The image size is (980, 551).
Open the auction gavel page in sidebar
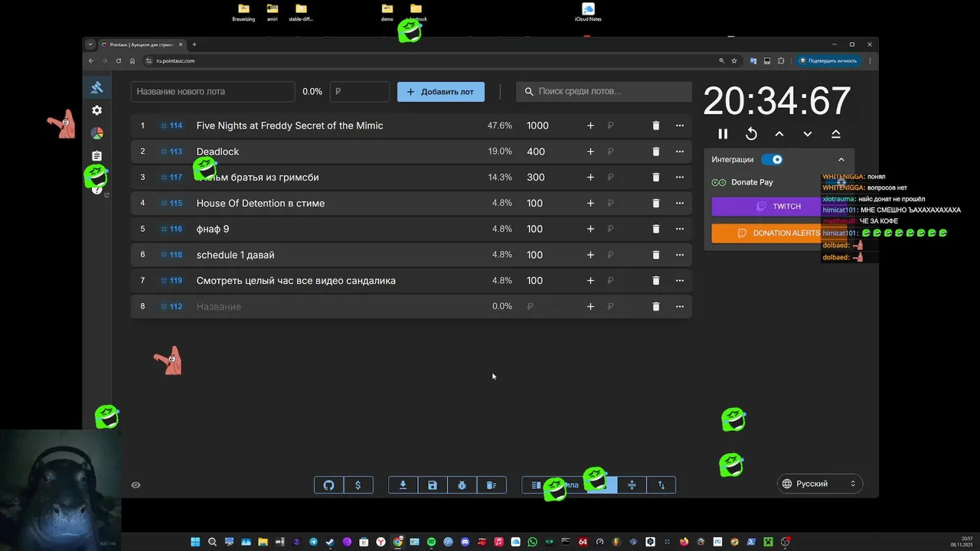coord(97,87)
